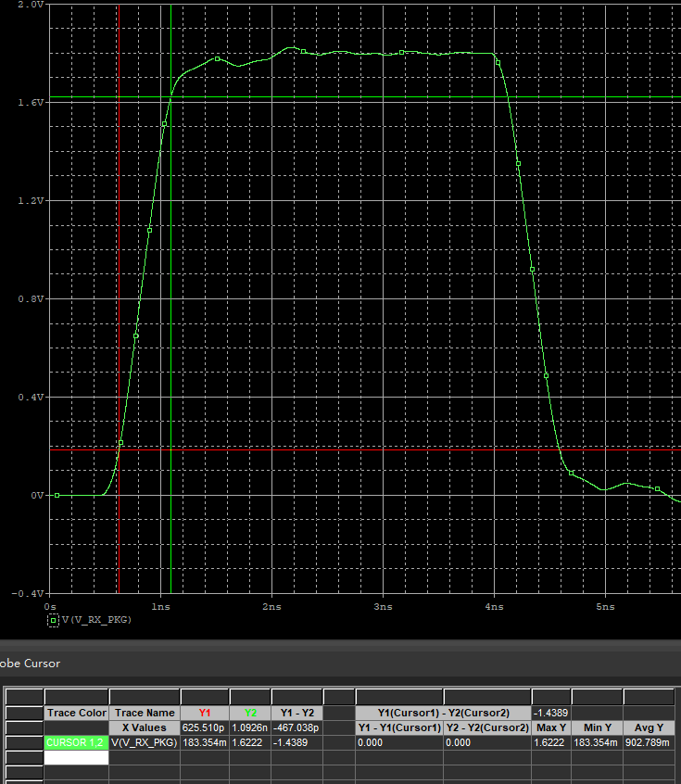Viewport: 681px width, 784px height.
Task: Select the 1.0926n X value cell
Action: tap(250, 727)
